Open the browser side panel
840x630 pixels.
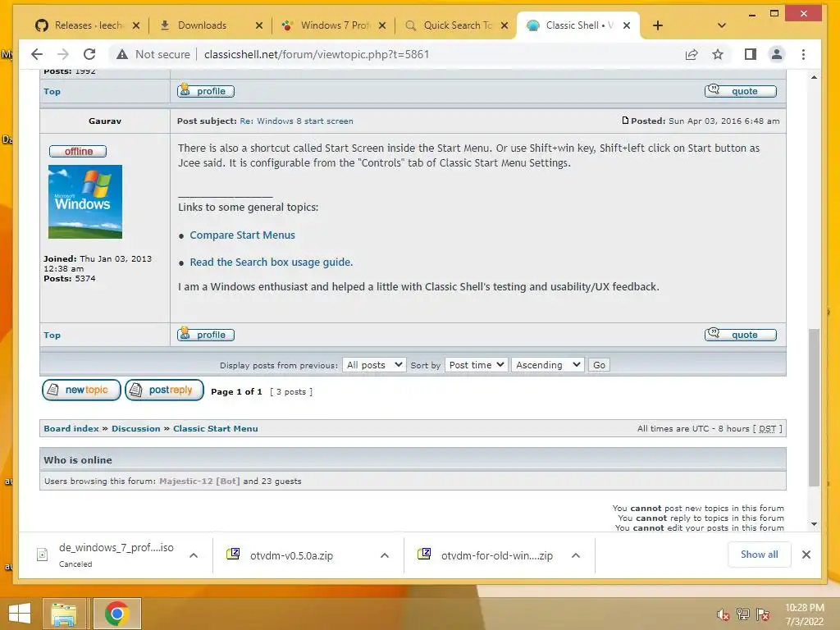click(x=750, y=54)
